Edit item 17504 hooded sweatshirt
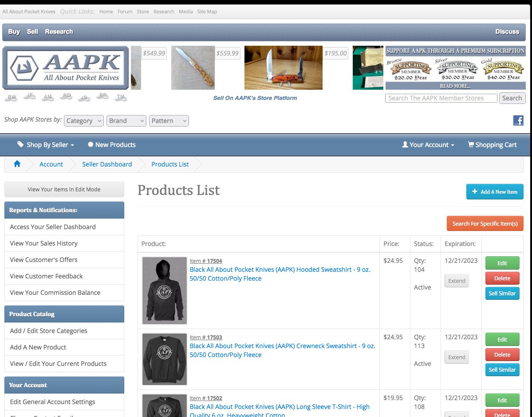 pos(502,263)
